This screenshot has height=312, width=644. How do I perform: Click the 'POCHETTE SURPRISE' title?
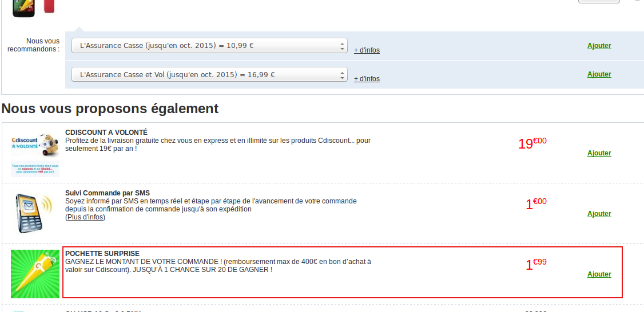pos(102,254)
